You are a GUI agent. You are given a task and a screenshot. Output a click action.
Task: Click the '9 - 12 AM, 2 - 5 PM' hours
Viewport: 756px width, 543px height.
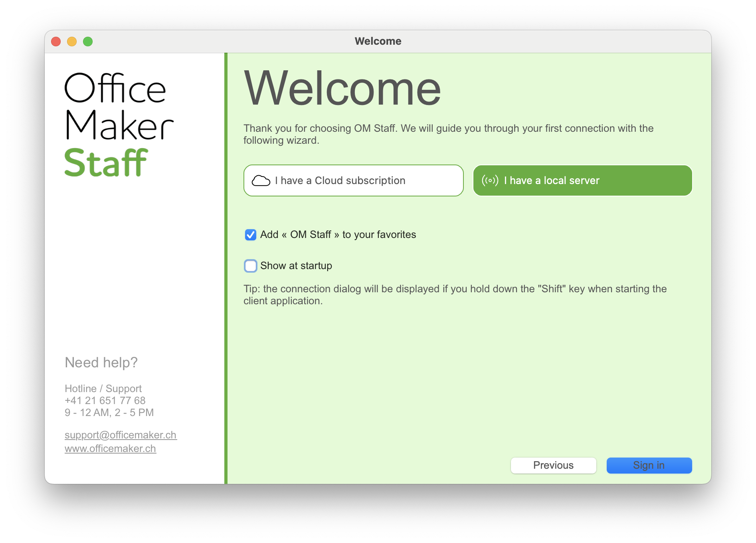[x=109, y=412]
